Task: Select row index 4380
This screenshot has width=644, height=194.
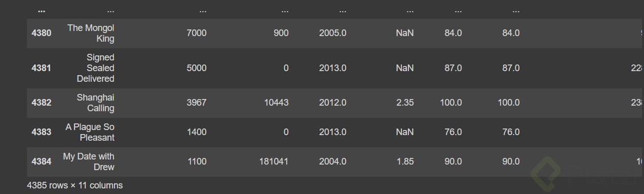Action: pyautogui.click(x=41, y=33)
